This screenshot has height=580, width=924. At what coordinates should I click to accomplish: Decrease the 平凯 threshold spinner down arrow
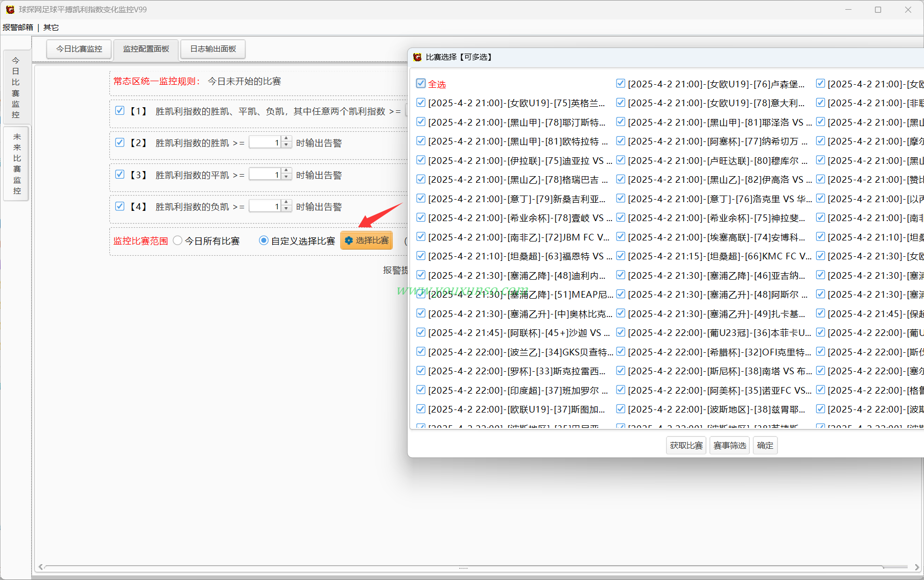click(287, 178)
